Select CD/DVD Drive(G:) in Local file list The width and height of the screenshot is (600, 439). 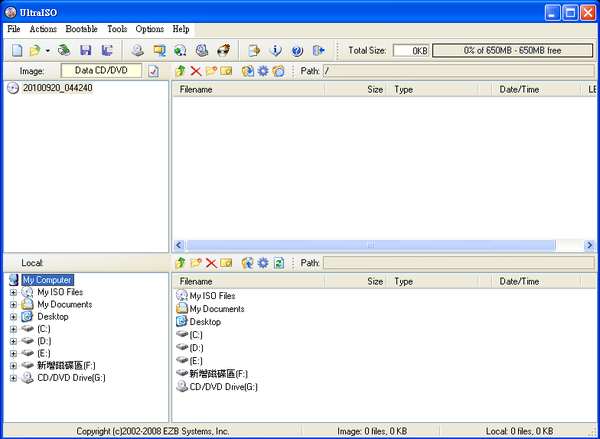[217, 387]
